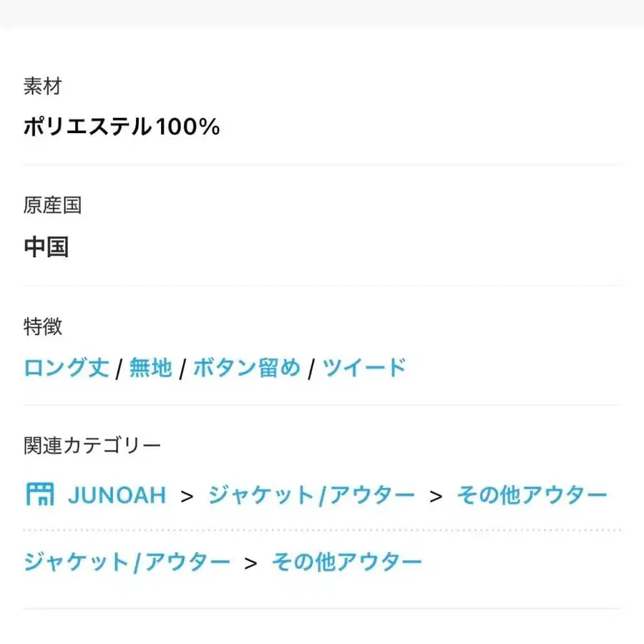
Task: Click the 原産国 section label
Action: tap(52, 206)
